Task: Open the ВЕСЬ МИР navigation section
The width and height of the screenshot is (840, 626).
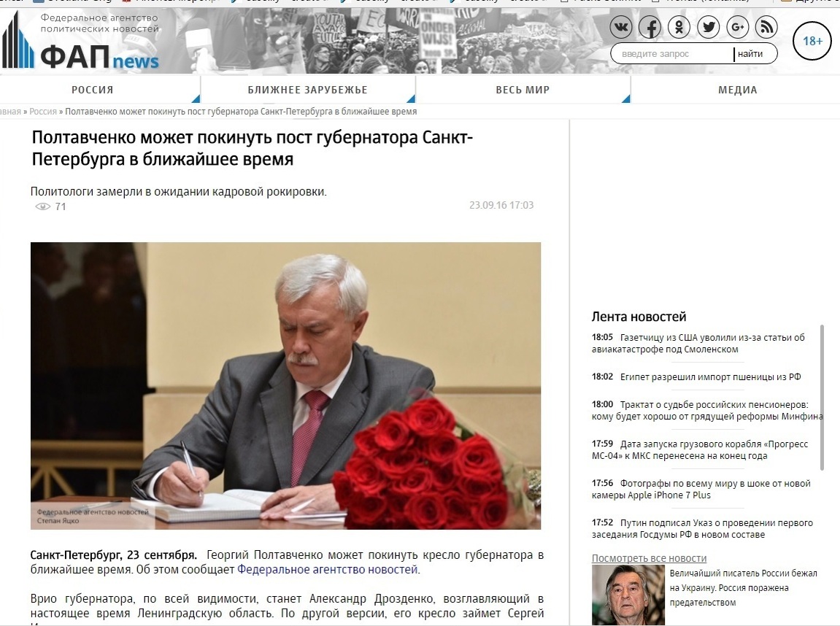Action: click(x=523, y=90)
